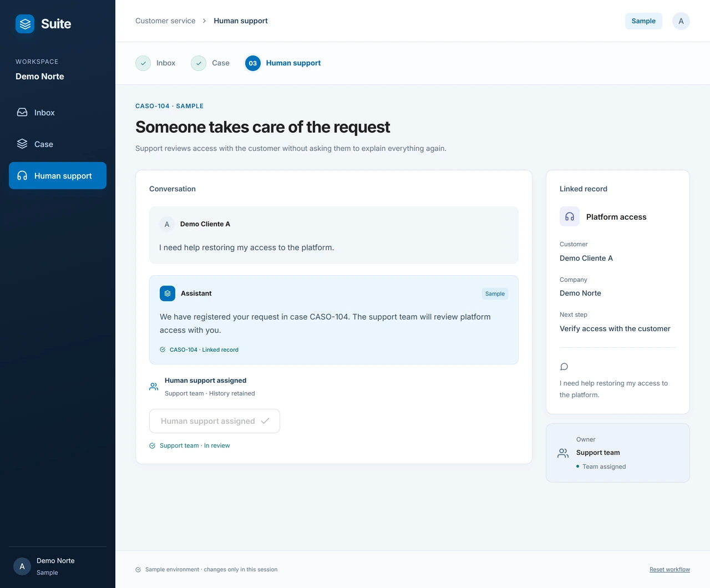Click the Linked record panel heading
710x588 pixels.
pyautogui.click(x=584, y=189)
